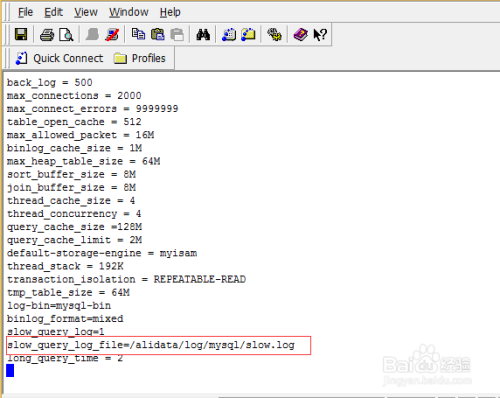Open the Settings gears icon
Screen dimensions: 500x398
274,34
